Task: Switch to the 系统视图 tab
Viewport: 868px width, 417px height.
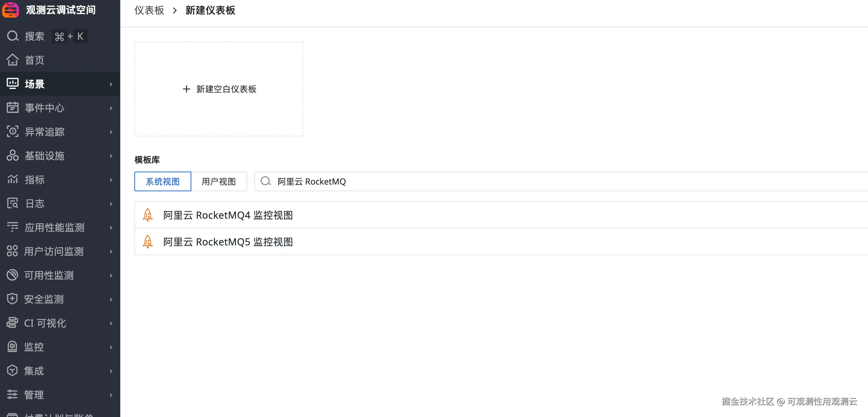Action: 162,181
